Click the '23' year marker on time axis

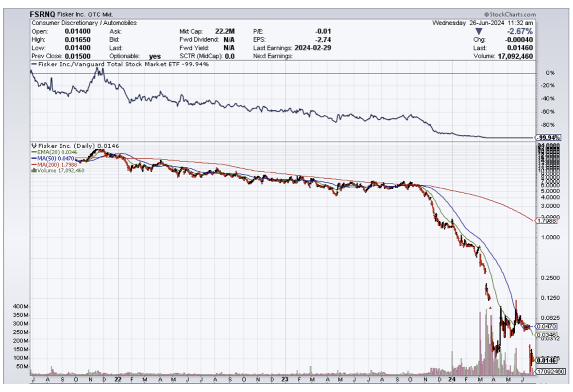coord(285,379)
